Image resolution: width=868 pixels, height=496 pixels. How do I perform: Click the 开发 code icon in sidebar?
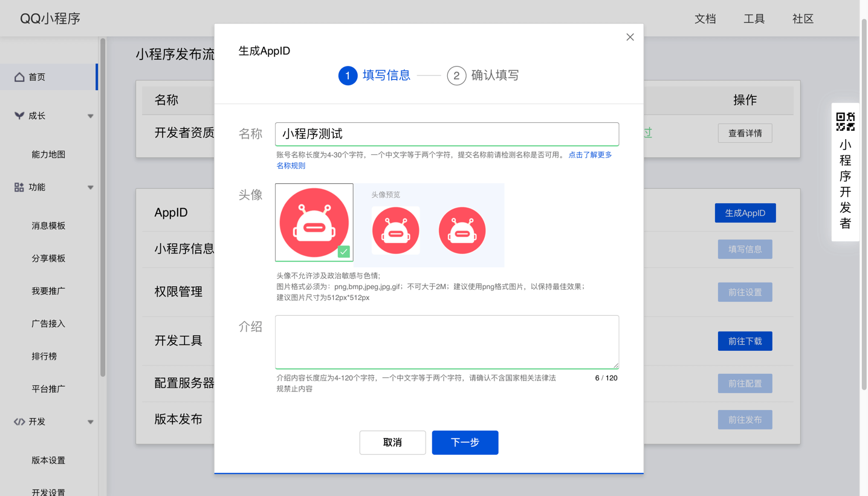(19, 422)
